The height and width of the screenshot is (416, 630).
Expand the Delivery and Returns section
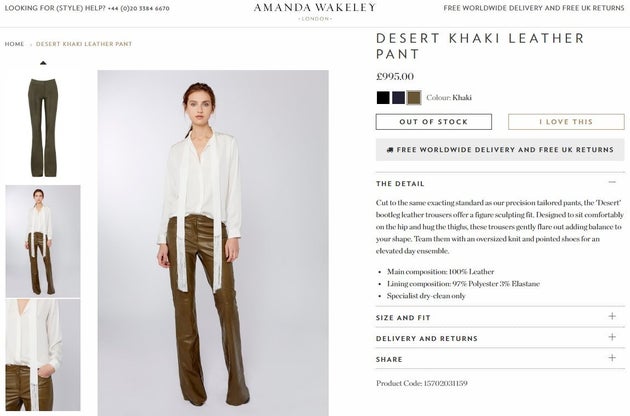pyautogui.click(x=500, y=338)
